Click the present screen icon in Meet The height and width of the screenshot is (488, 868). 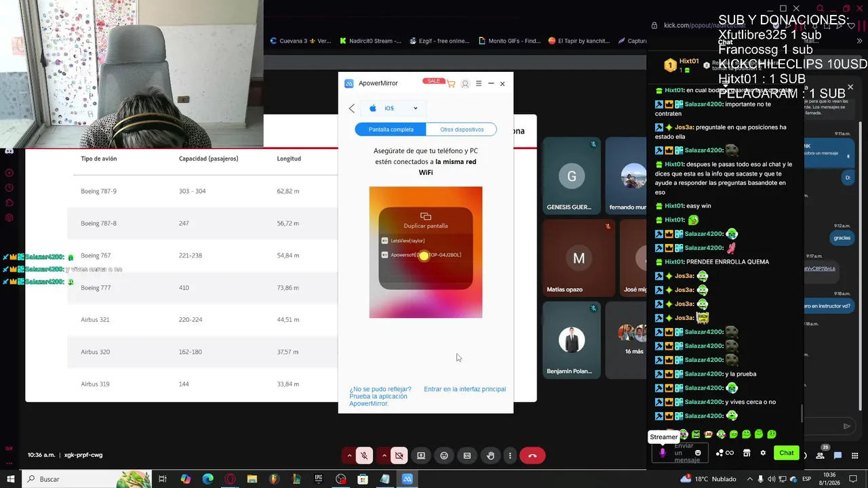(x=421, y=455)
